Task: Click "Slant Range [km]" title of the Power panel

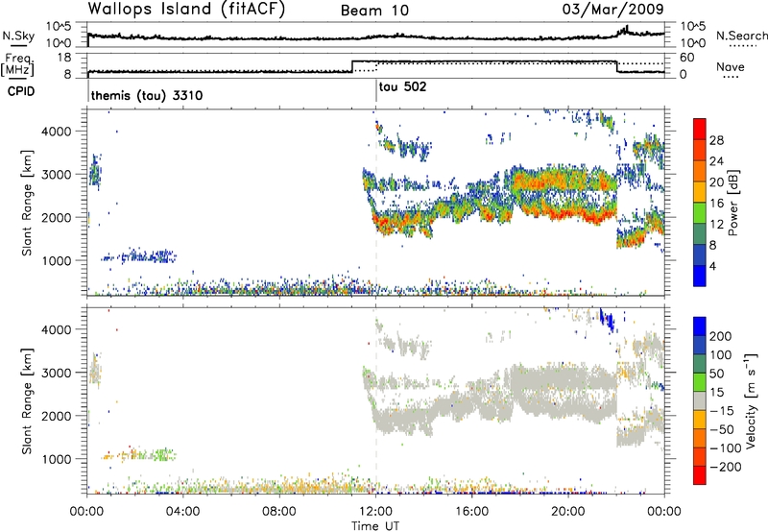Action: pyautogui.click(x=27, y=203)
